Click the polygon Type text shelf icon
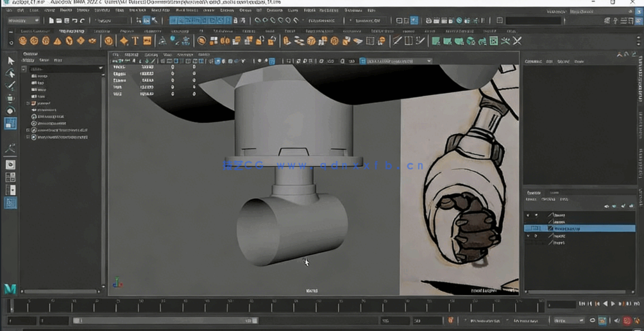The image size is (644, 331). point(135,41)
